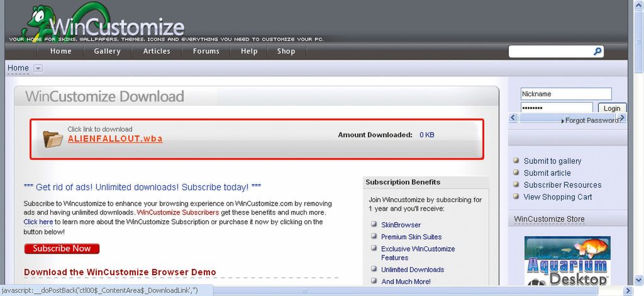The image size is (644, 296).
Task: Click the WinCustomize gecko logo
Action: (x=103, y=21)
